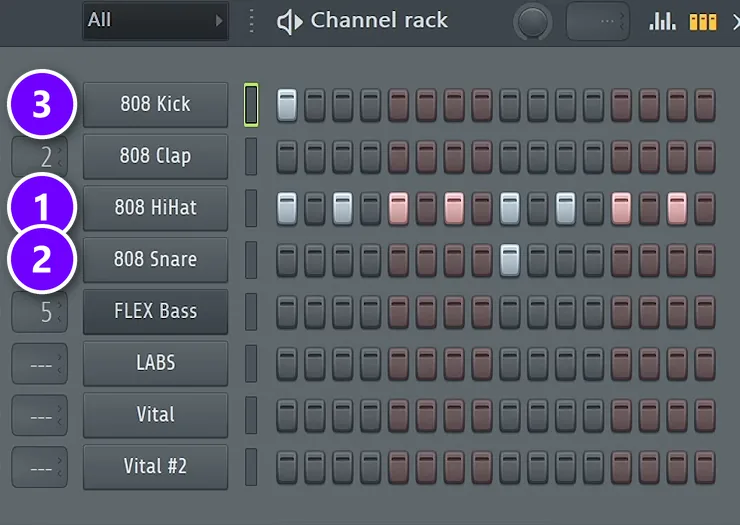Screen dimensions: 740x525
Task: Select the Vital #2 channel selector LED
Action: [x=251, y=467]
